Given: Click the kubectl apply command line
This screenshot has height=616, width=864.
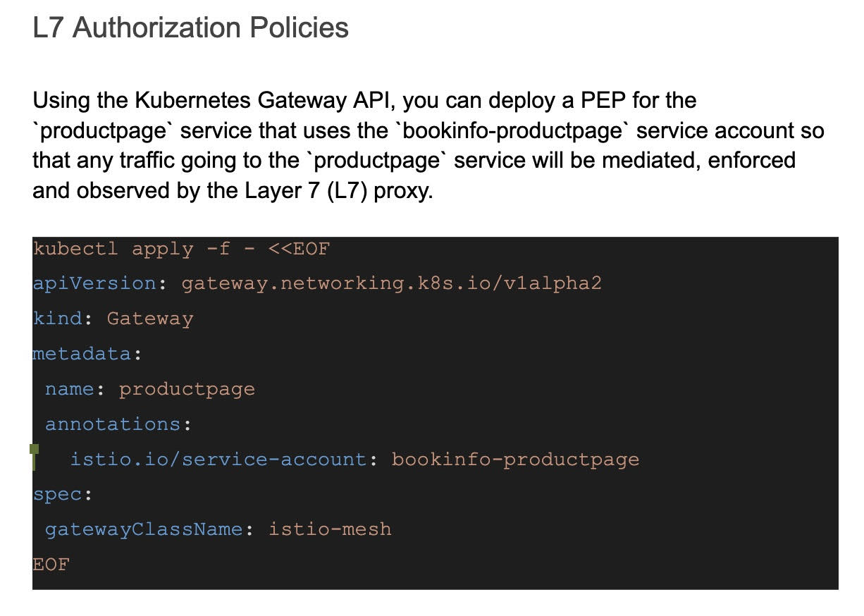Looking at the screenshot, I should (181, 249).
